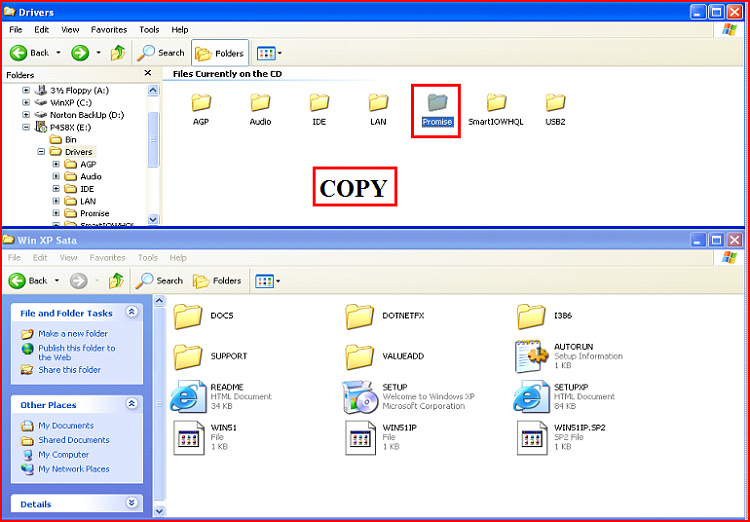Click Forward arrow in Drivers window
Screen dimensions: 750x522
(x=80, y=53)
